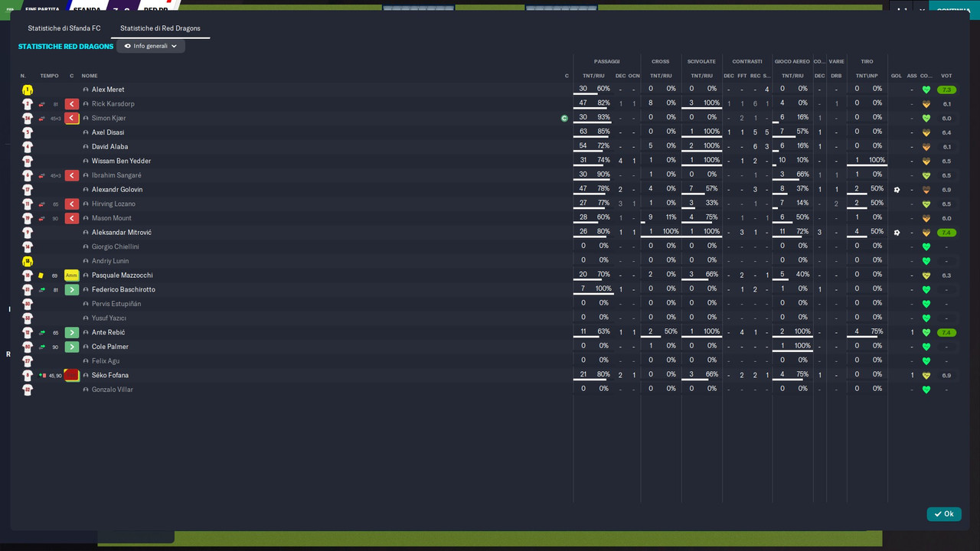The height and width of the screenshot is (551, 980).
Task: Click the condition heart icon for David Alaba
Action: (x=926, y=147)
